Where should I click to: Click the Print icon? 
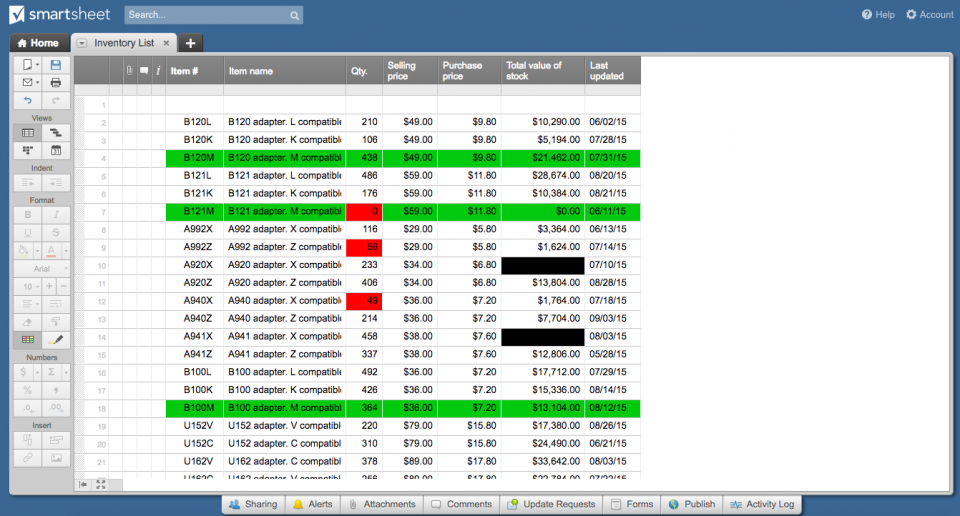coord(56,82)
